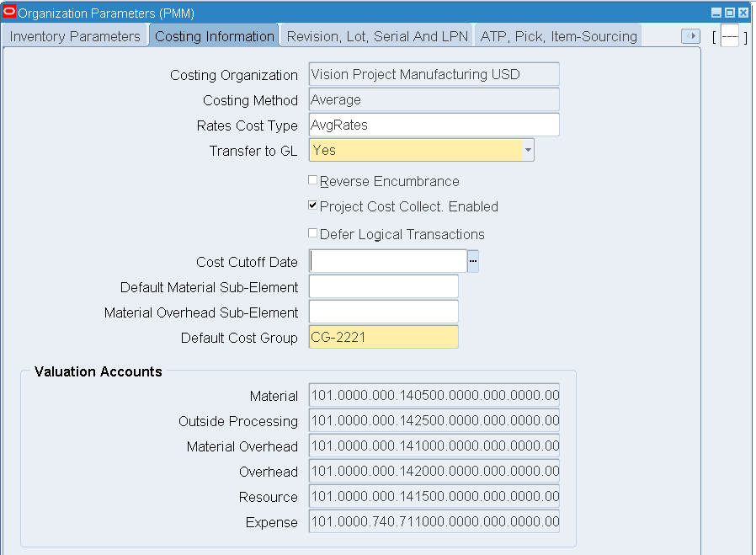Click the Costing Organization field
Screen dimensions: 756x555
click(434, 74)
